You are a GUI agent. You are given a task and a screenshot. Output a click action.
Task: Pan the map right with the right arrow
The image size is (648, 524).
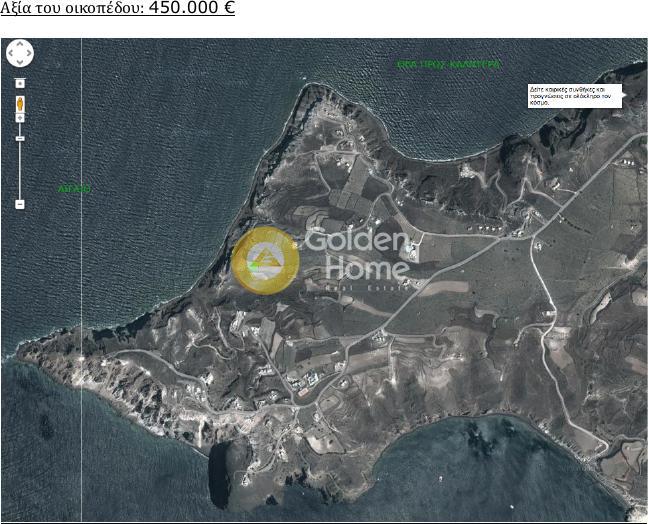click(x=29, y=54)
